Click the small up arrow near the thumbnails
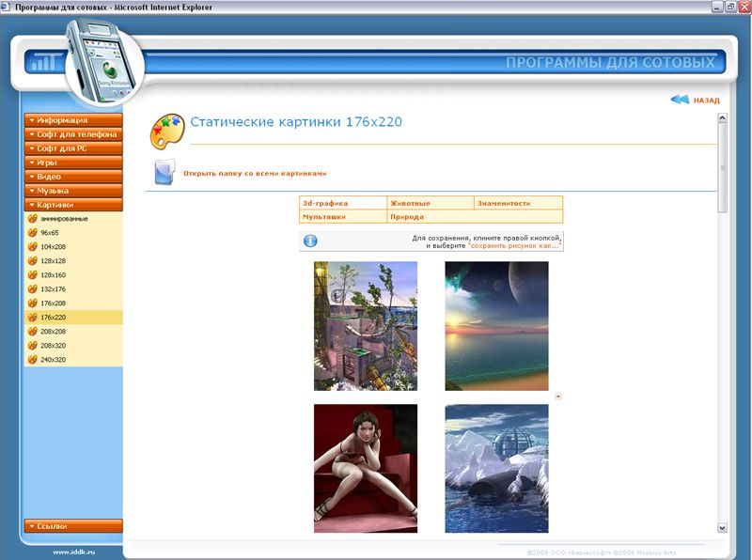Image resolution: width=752 pixels, height=560 pixels. 558,396
